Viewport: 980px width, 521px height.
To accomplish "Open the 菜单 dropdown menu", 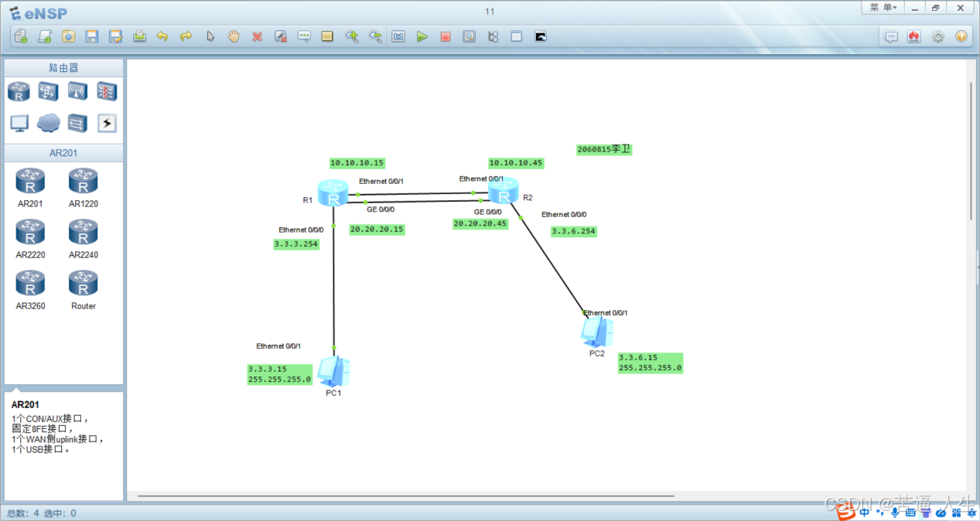I will click(x=883, y=8).
